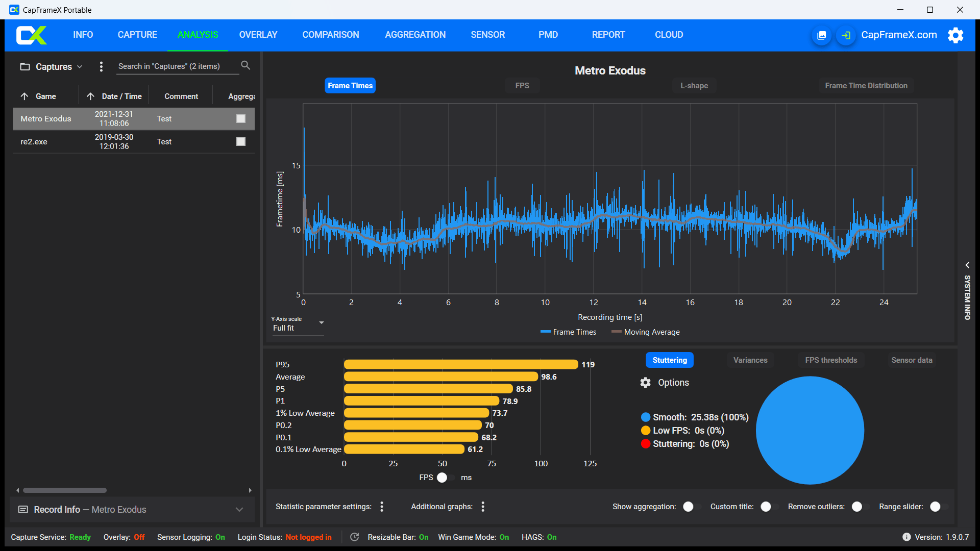The width and height of the screenshot is (980, 551).
Task: Enable Show aggregation toggle
Action: click(692, 507)
